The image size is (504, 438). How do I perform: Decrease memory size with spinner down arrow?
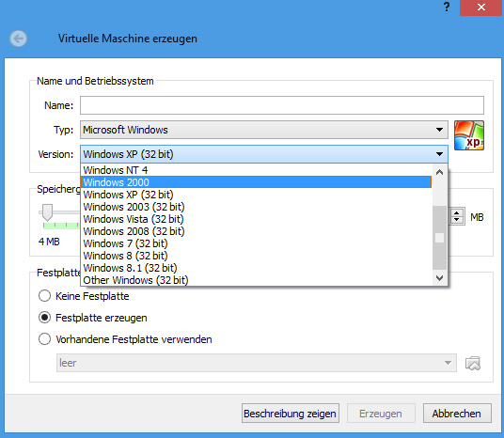(456, 220)
